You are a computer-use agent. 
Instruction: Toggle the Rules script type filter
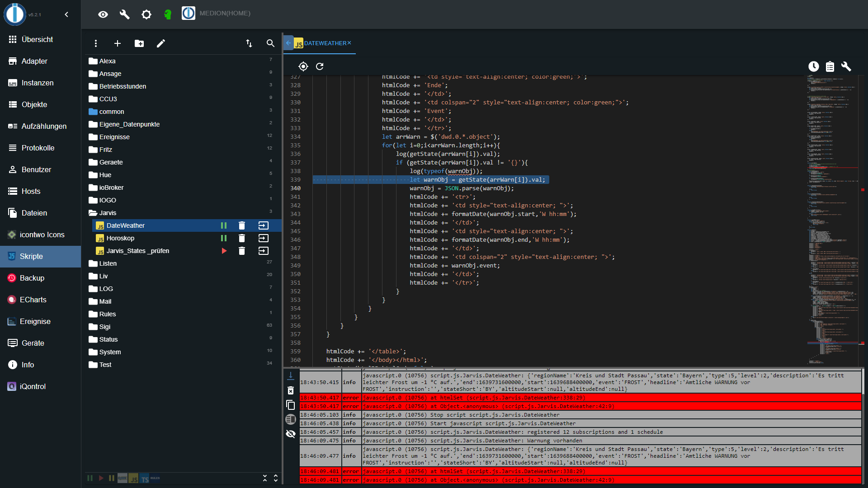(155, 478)
